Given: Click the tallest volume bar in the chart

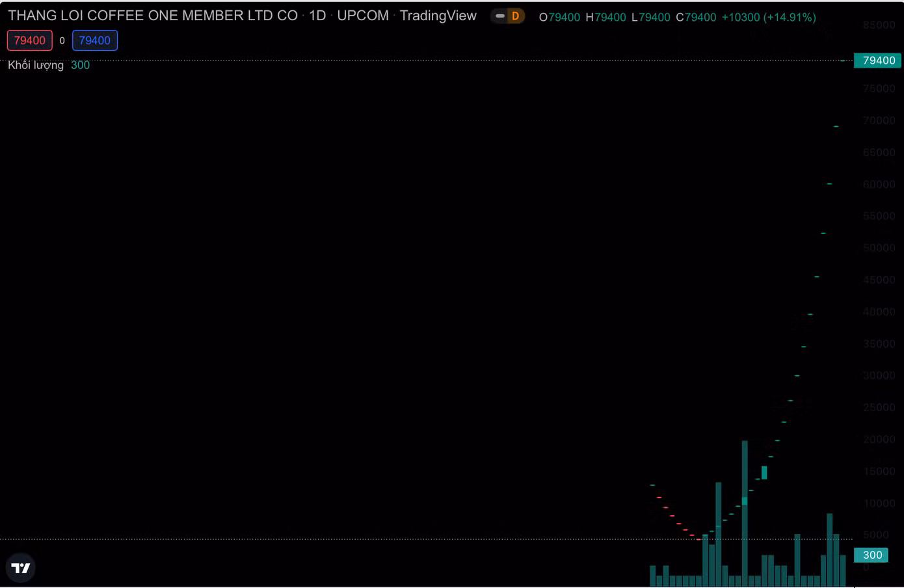Looking at the screenshot, I should tap(745, 513).
